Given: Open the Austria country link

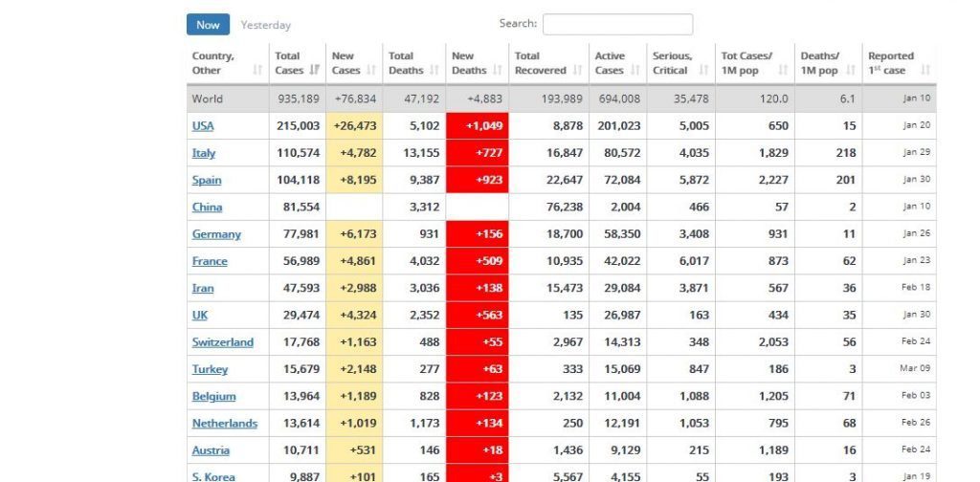Looking at the screenshot, I should (211, 450).
